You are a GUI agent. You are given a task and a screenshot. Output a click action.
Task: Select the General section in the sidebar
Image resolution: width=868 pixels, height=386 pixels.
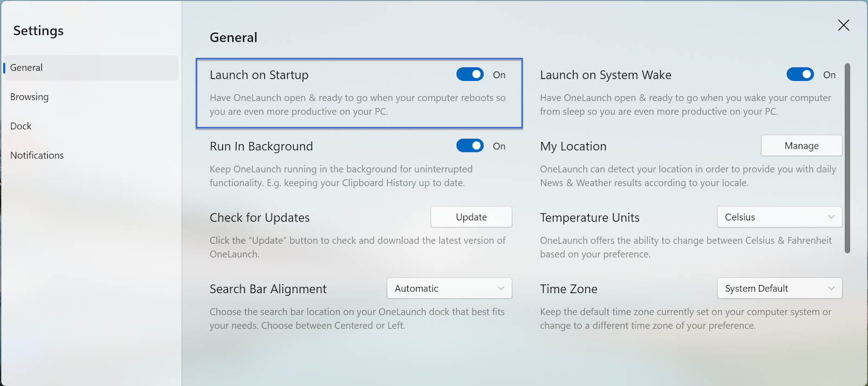91,68
